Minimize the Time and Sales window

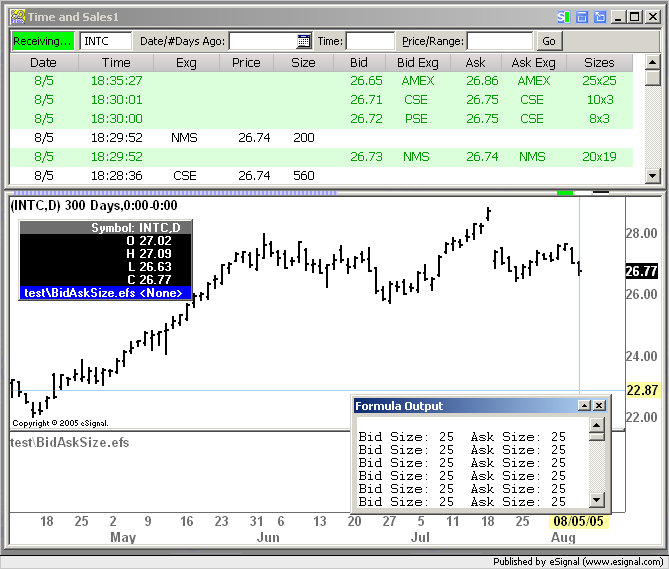click(618, 17)
